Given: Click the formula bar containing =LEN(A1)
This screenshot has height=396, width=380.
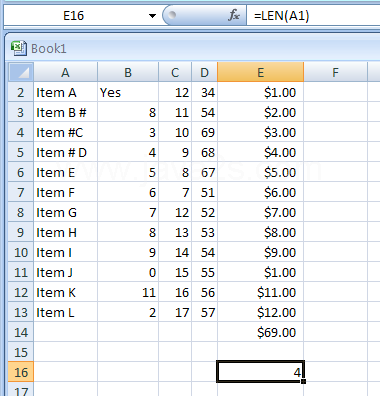Looking at the screenshot, I should (313, 16).
